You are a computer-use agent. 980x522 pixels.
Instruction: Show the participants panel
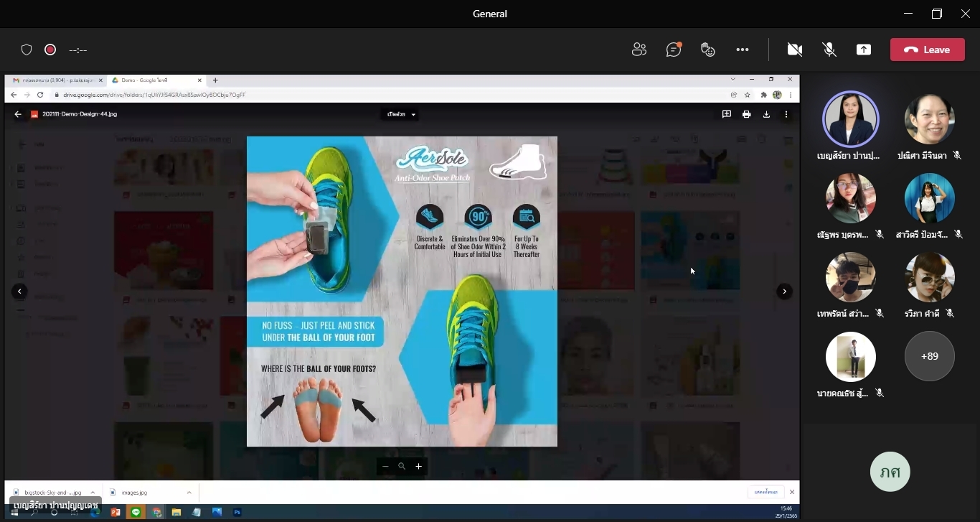click(x=639, y=50)
